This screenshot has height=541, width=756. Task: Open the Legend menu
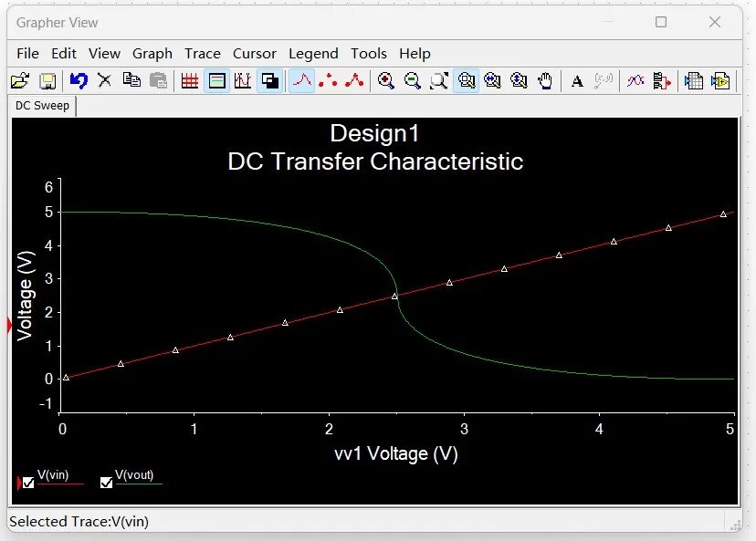coord(313,54)
